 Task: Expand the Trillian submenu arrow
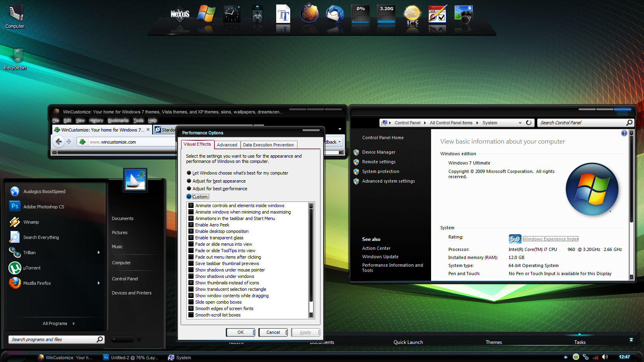[x=98, y=253]
